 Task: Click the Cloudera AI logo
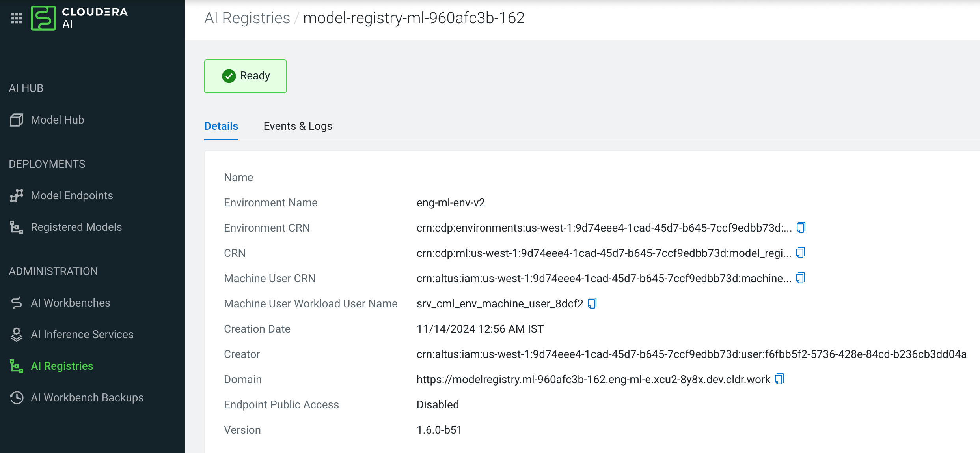click(x=43, y=18)
